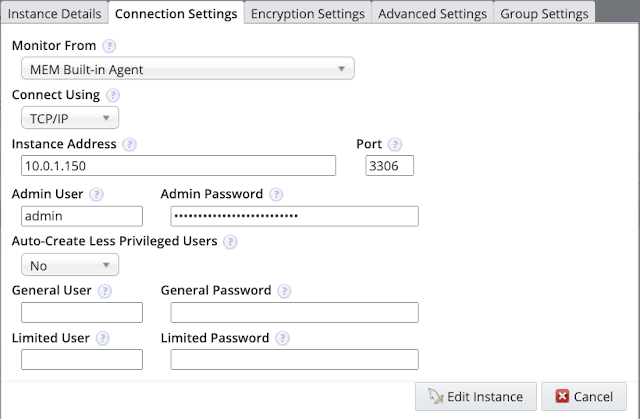The height and width of the screenshot is (419, 640).
Task: Click the Edit Instance button
Action: click(475, 397)
